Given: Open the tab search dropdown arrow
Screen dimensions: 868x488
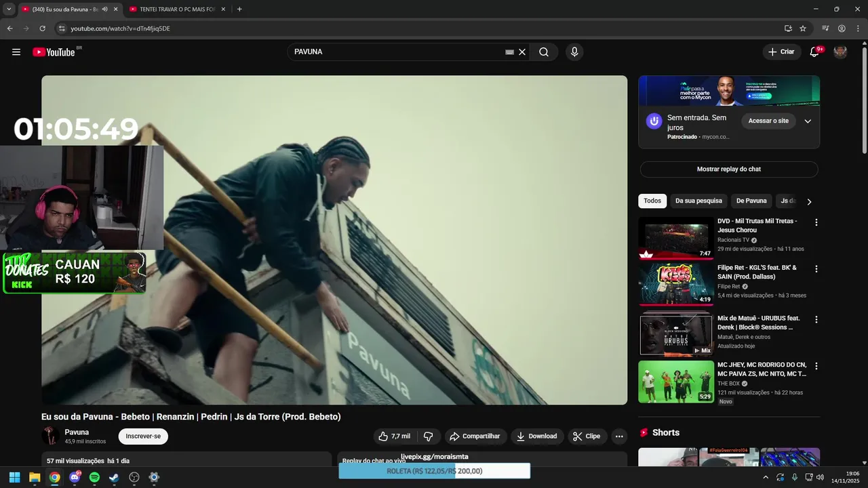Looking at the screenshot, I should [x=9, y=9].
